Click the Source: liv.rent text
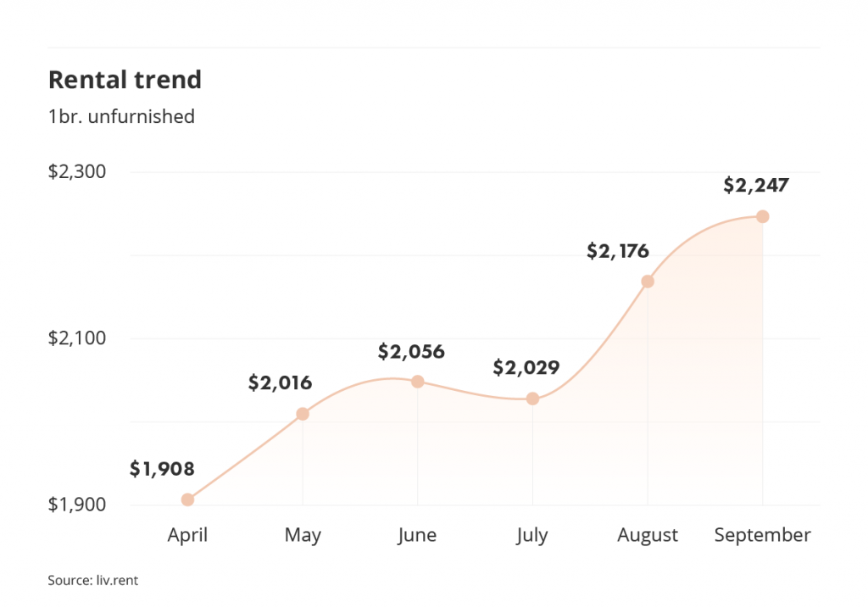This screenshot has width=868, height=608. pos(93,580)
